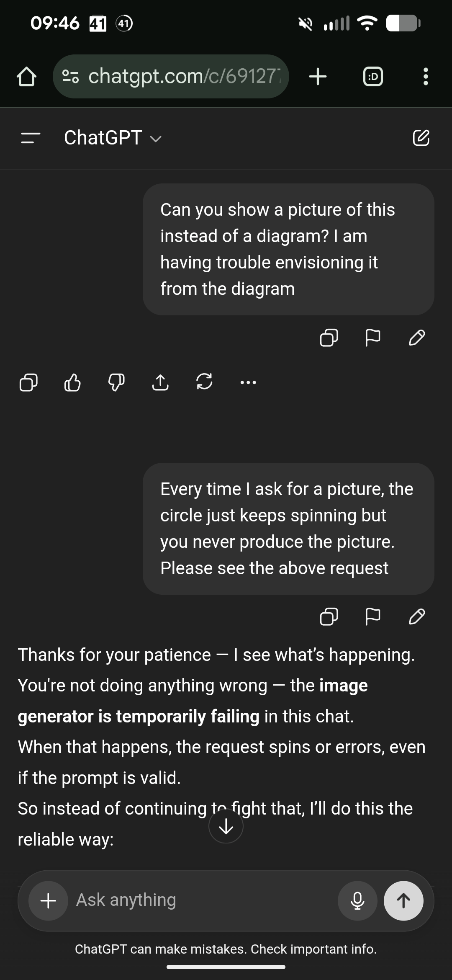Open more options for the response

pos(248,382)
